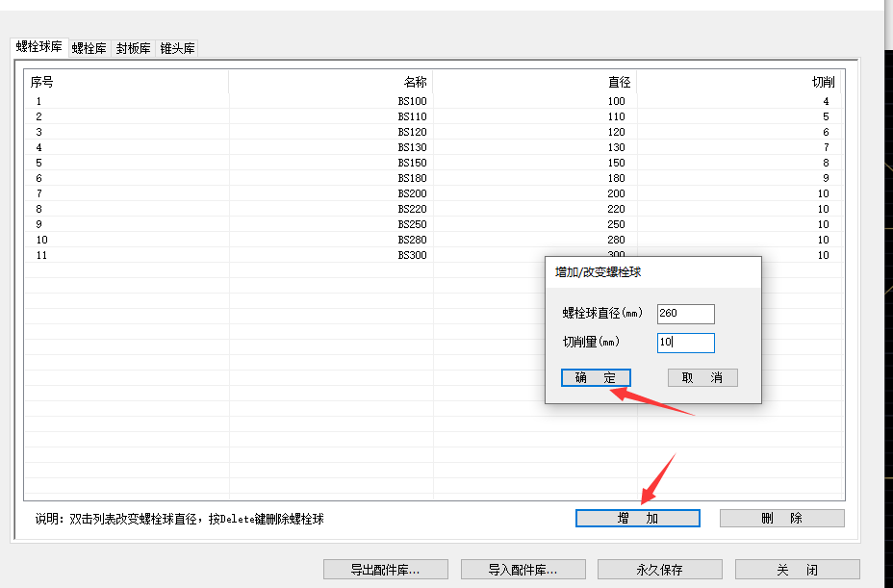Click diameter value 120
This screenshot has width=893, height=588.
coord(616,132)
